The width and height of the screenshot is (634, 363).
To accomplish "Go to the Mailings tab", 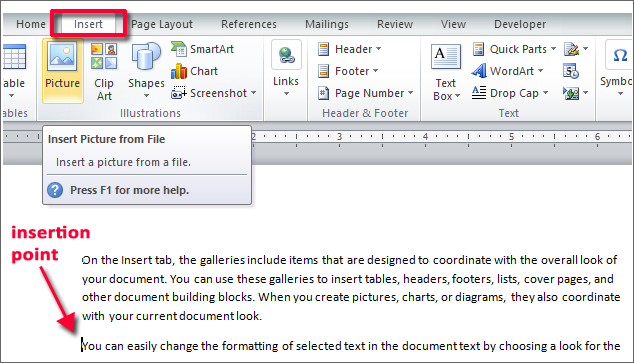I will click(x=327, y=24).
